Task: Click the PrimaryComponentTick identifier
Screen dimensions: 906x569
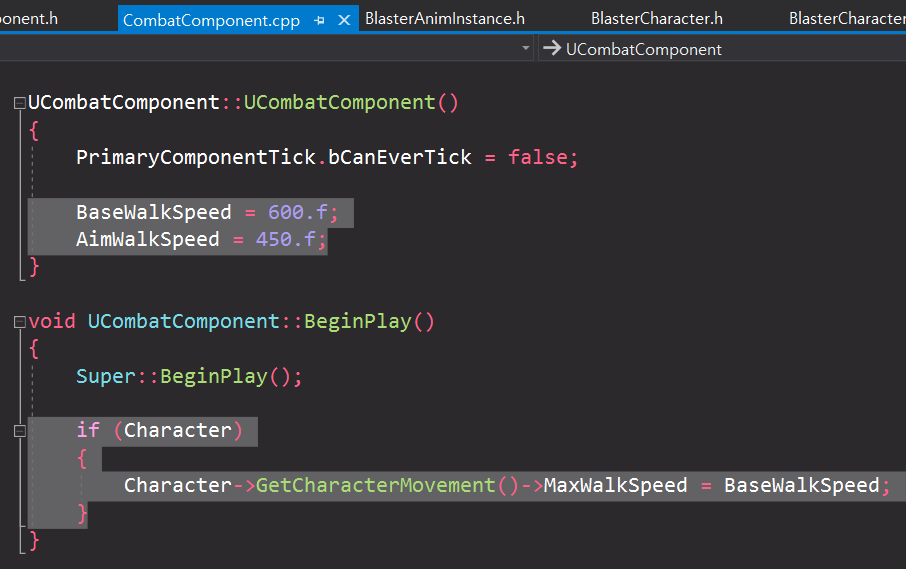Action: pyautogui.click(x=196, y=157)
